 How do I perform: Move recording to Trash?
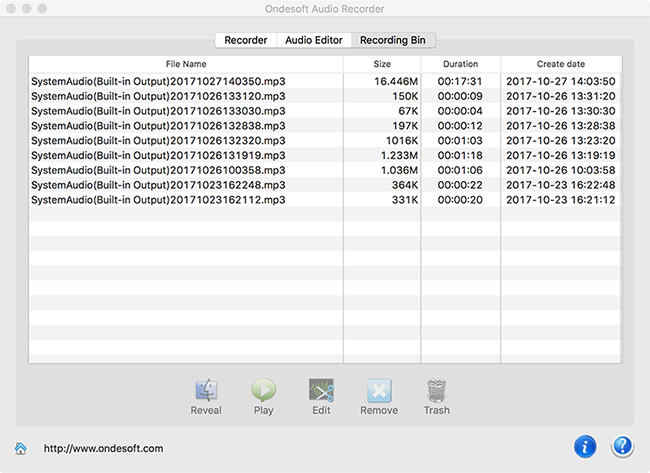coord(437,390)
